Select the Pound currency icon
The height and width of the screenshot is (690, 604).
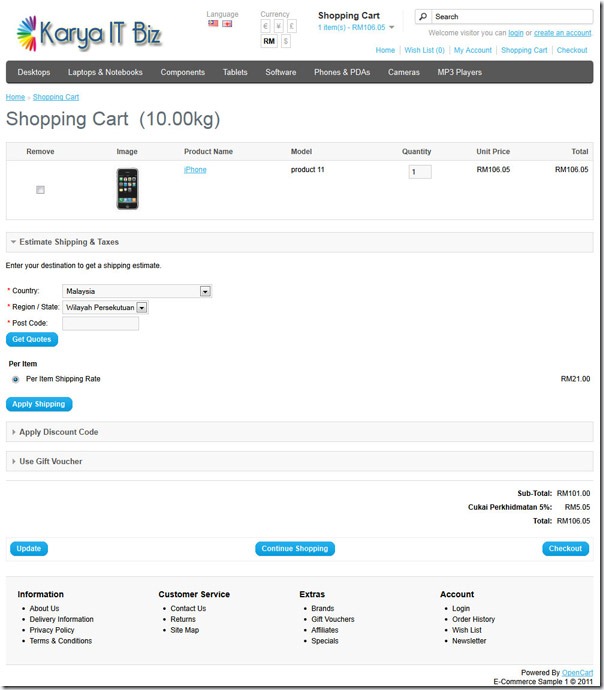pos(292,26)
